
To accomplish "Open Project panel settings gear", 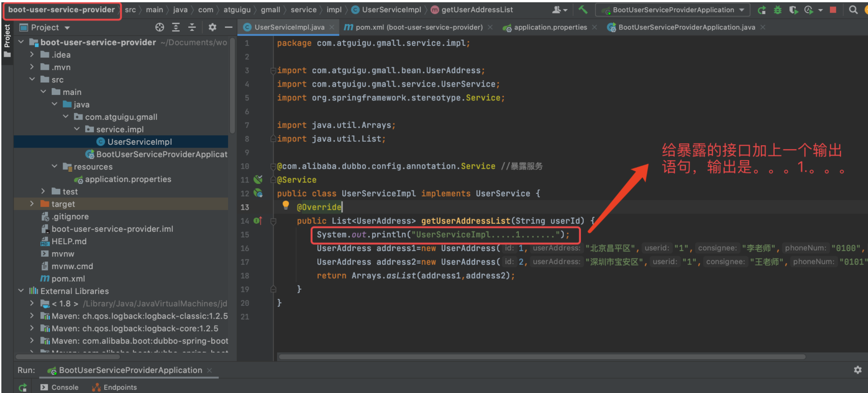I will tap(212, 27).
